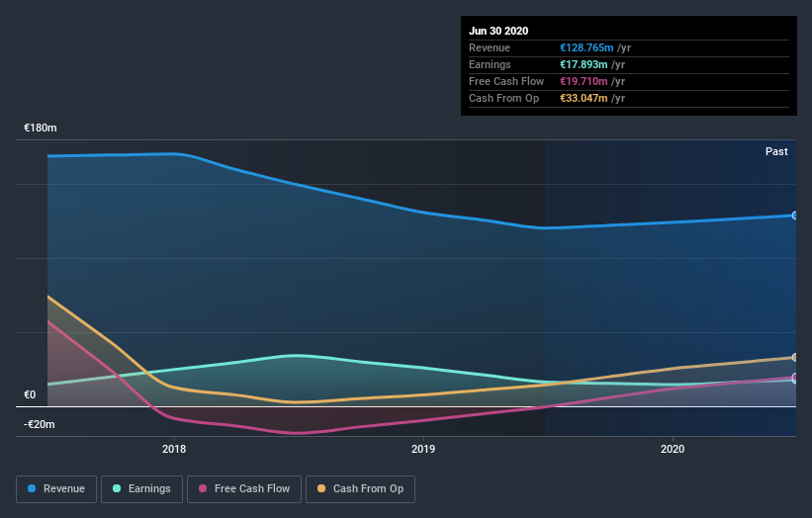Click the Revenue row label in tooltip
Screen dimensions: 812x518
[x=490, y=47]
